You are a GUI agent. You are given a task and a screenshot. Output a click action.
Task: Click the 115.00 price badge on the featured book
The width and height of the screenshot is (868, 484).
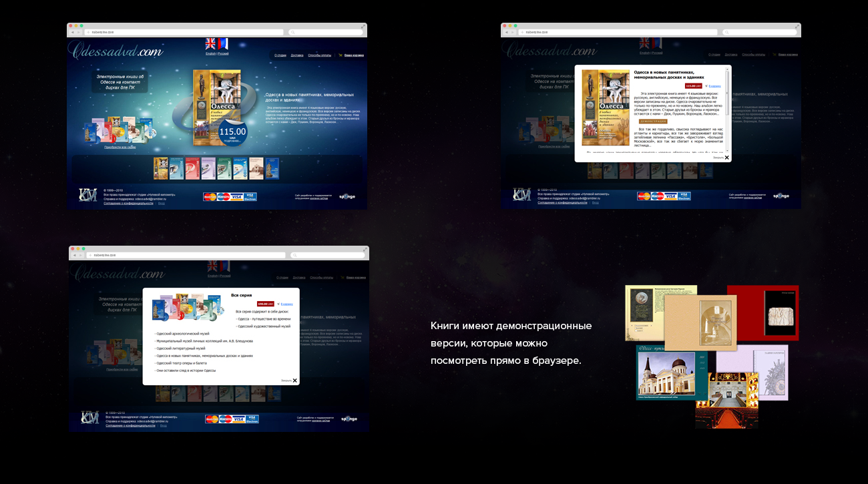[x=232, y=134]
